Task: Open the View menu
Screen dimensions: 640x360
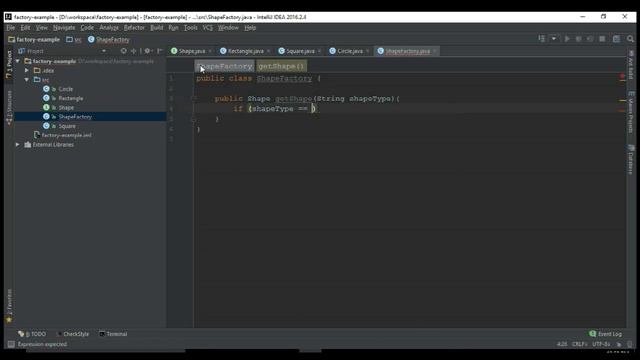Action: (42, 28)
